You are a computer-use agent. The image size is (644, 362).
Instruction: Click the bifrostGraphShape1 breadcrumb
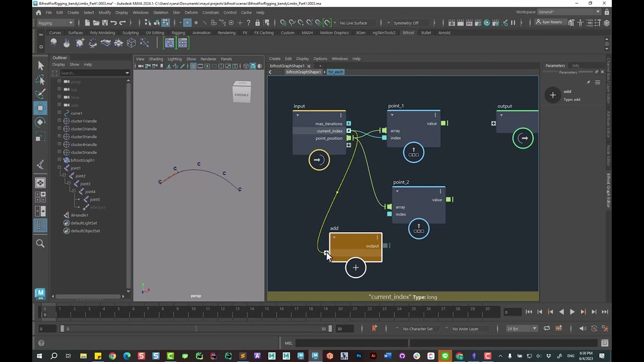coord(303,72)
